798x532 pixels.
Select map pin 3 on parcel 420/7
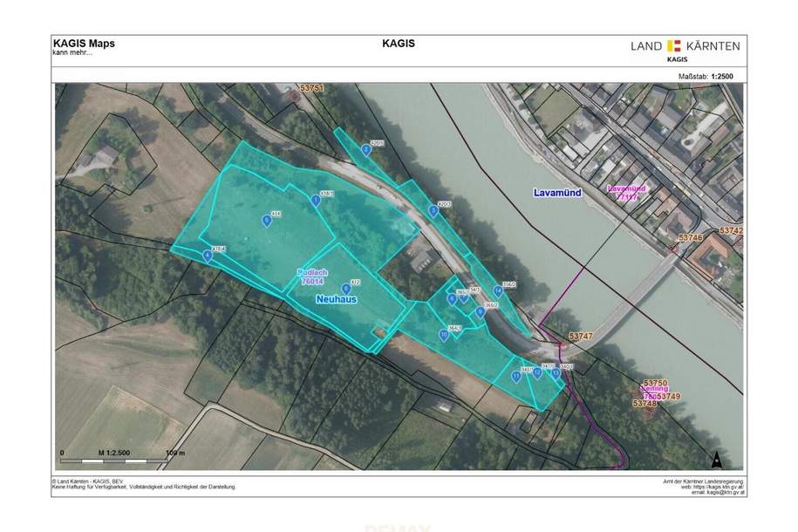coord(433,211)
